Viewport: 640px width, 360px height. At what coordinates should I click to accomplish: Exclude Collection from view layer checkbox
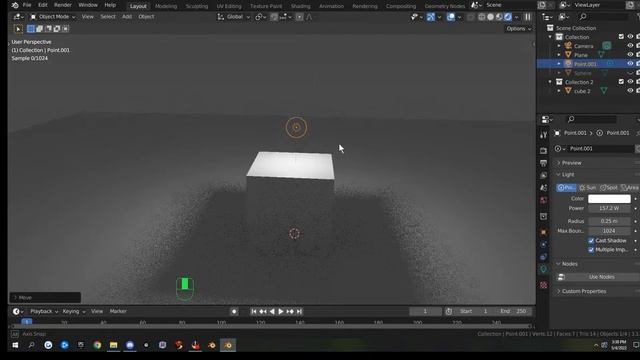(621, 37)
